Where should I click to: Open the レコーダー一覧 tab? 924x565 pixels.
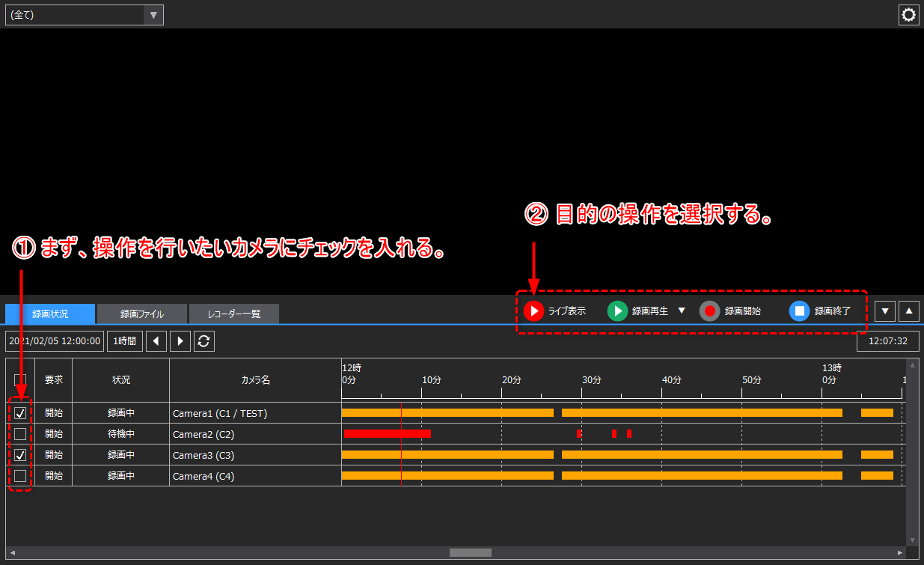click(x=233, y=314)
